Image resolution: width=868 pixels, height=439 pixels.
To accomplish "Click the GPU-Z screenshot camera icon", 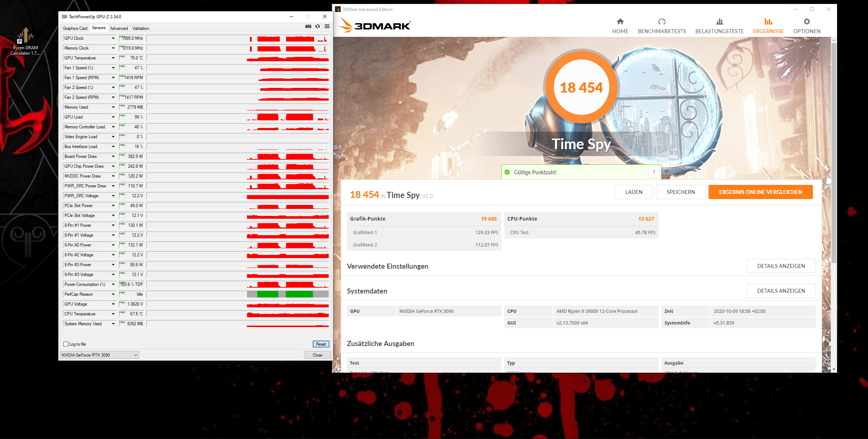I will point(308,26).
